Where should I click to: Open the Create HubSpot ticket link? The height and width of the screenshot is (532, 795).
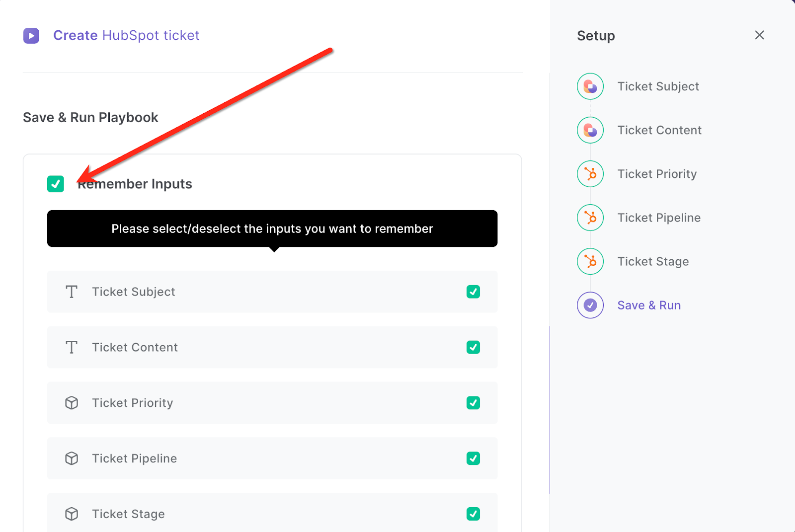(x=127, y=35)
